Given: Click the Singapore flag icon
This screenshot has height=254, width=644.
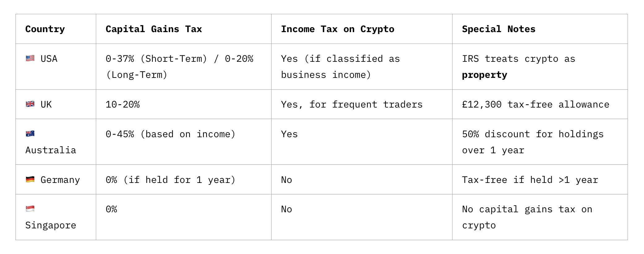Looking at the screenshot, I should pos(30,209).
